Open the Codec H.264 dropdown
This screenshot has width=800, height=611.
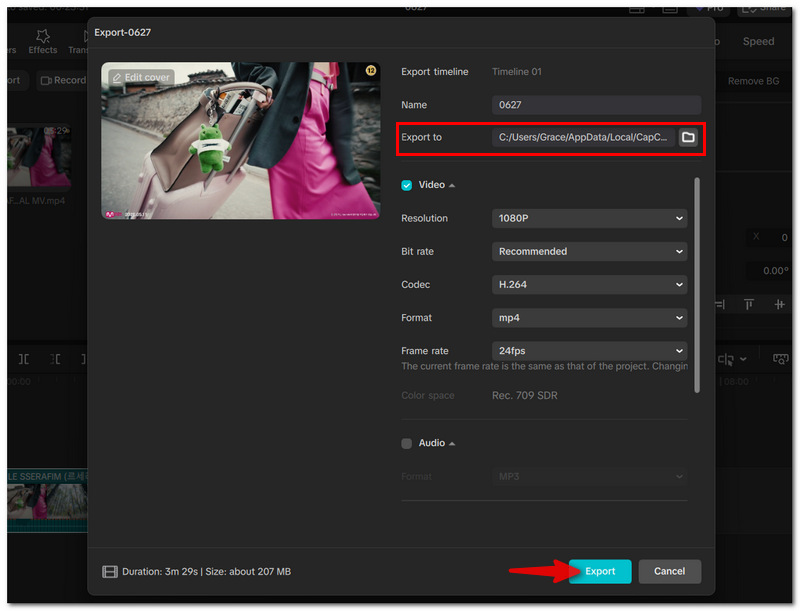[x=589, y=285]
